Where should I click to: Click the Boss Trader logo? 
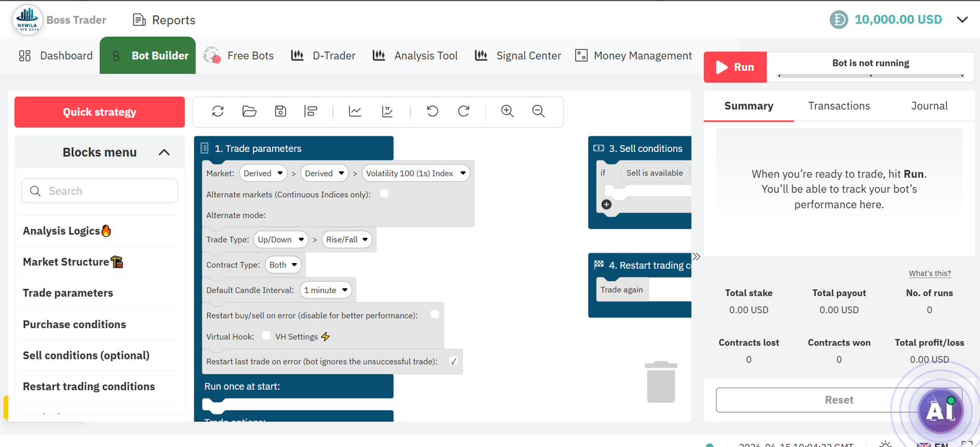[28, 19]
